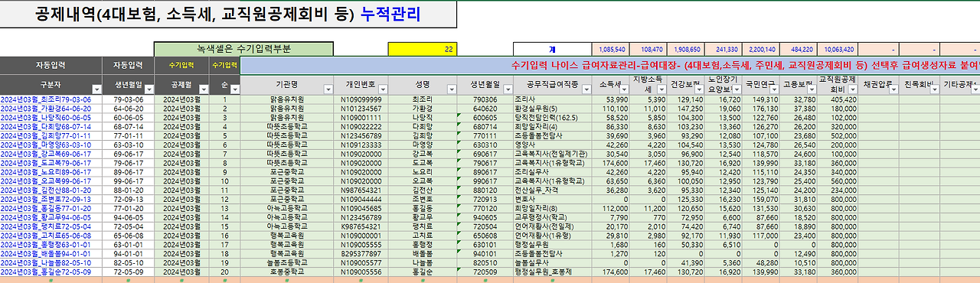Open the 지방소득세 column filter dropdown
This screenshot has height=283, width=980.
pos(661,89)
